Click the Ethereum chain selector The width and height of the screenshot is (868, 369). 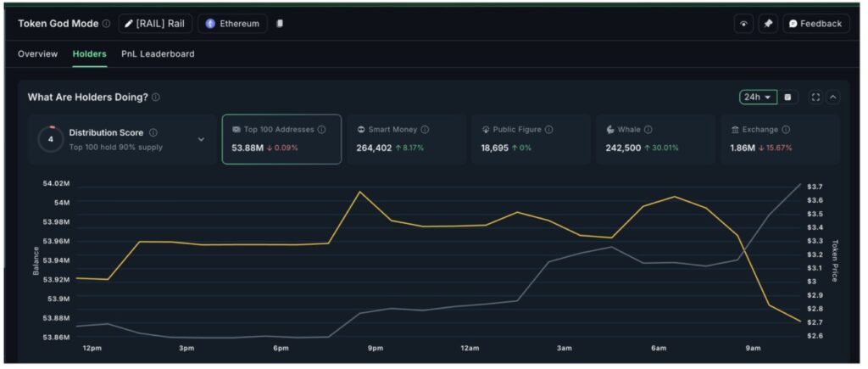[x=232, y=24]
